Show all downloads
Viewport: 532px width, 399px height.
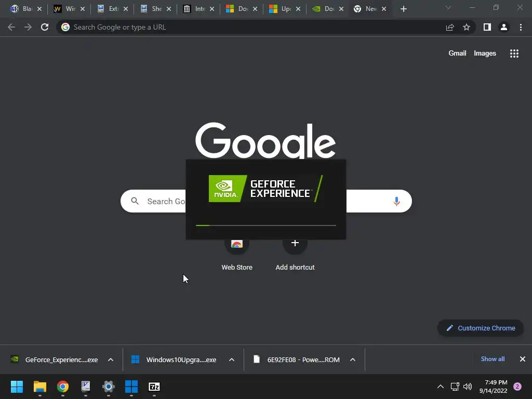pyautogui.click(x=493, y=359)
